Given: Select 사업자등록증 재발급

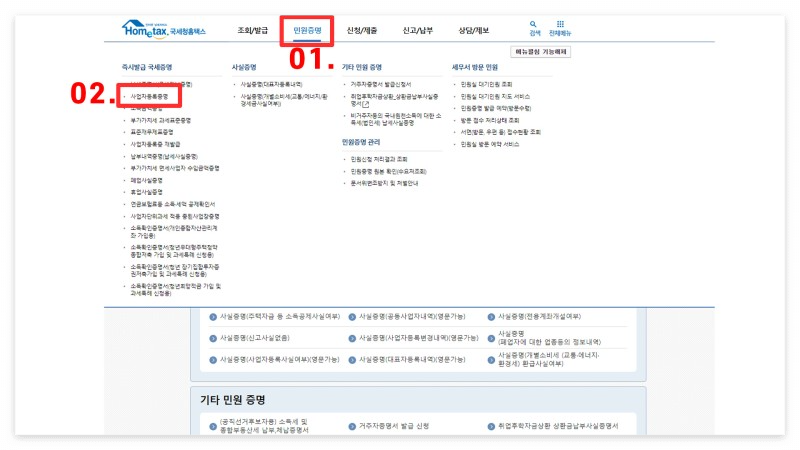Looking at the screenshot, I should click(x=155, y=144).
